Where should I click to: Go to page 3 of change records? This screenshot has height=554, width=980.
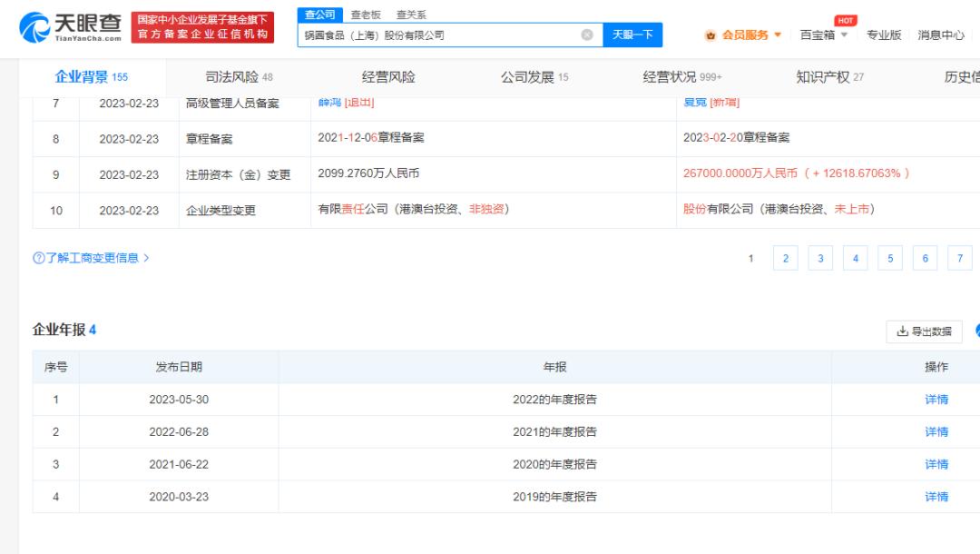point(820,259)
